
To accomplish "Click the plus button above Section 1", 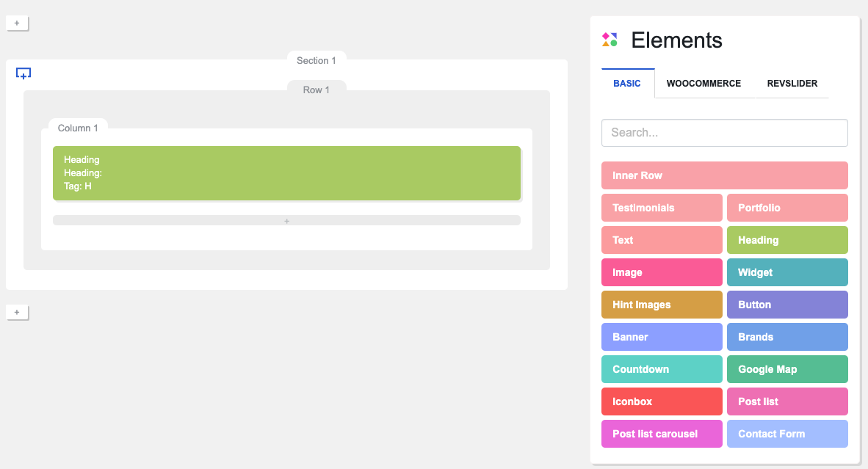I will tap(17, 23).
